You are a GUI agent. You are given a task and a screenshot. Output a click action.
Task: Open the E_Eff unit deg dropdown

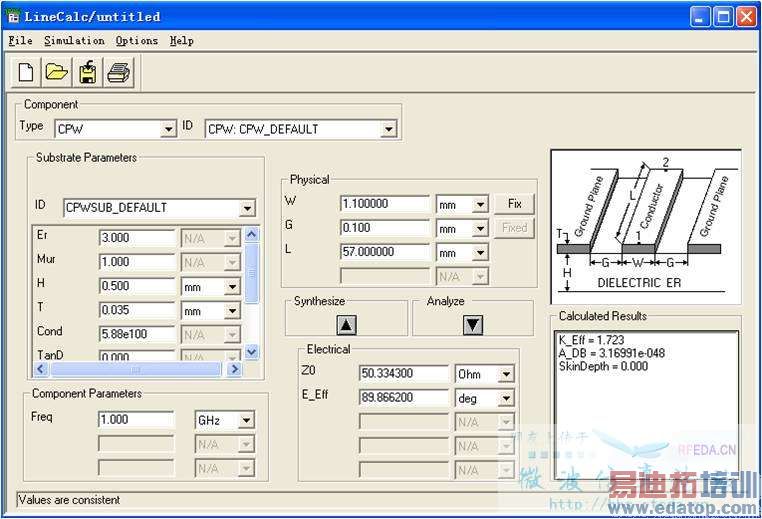[x=506, y=398]
